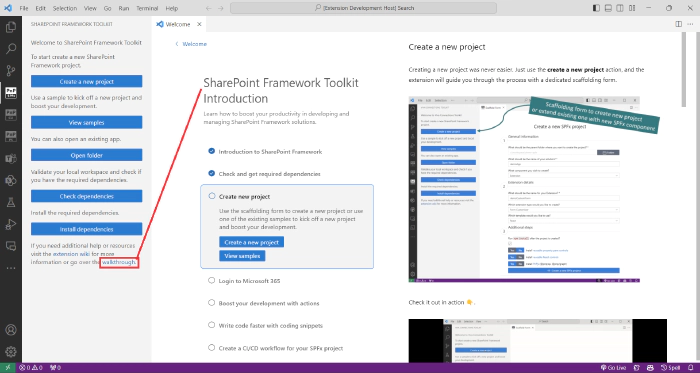700x373 pixels.
Task: Mark the Login to Microsoft 365 step
Action: pos(212,281)
